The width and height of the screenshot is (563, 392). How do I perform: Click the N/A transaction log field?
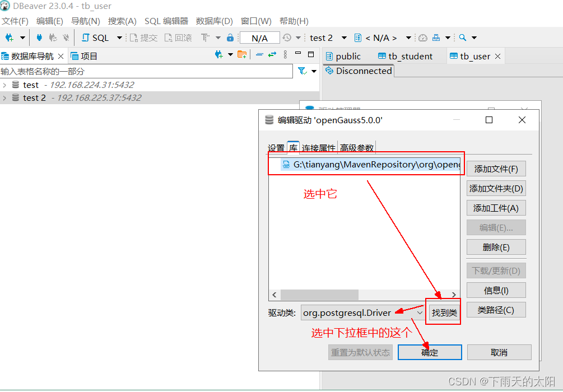tap(259, 38)
